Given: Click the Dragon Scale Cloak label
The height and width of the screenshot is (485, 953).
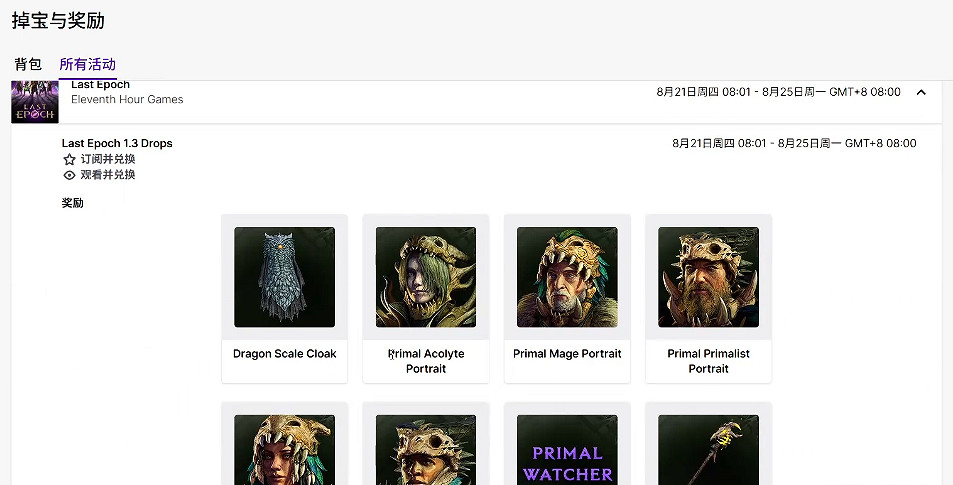Looking at the screenshot, I should pos(284,354).
